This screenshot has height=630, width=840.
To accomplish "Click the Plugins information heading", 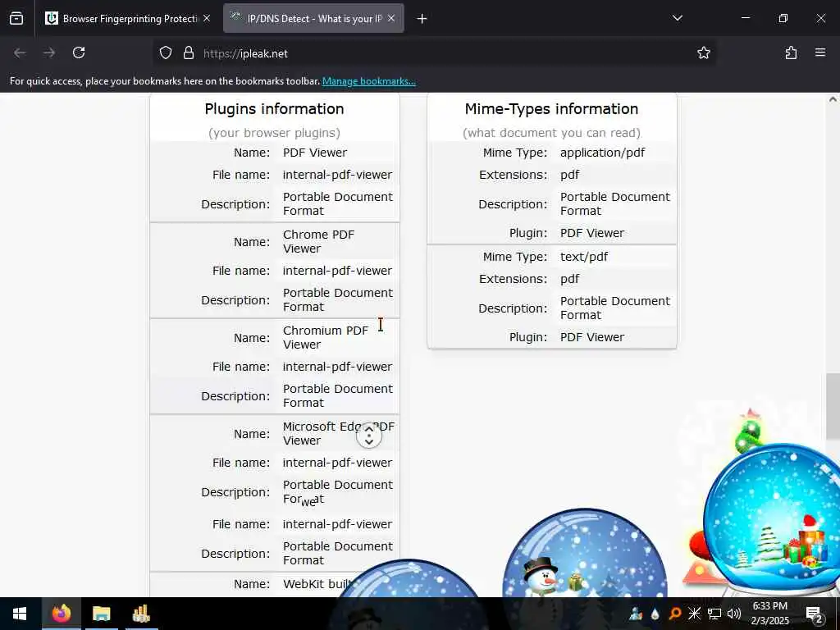I will pyautogui.click(x=274, y=109).
